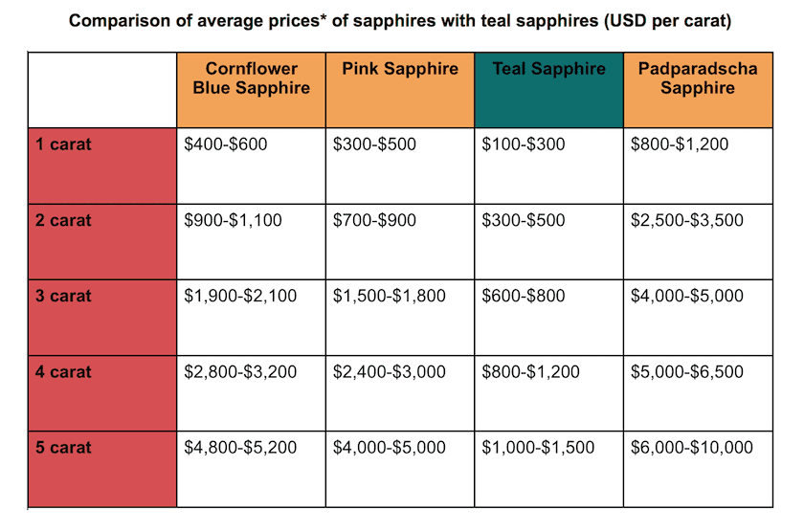Select the $6,000-$10,000 price cell
The height and width of the screenshot is (532, 804).
(691, 447)
